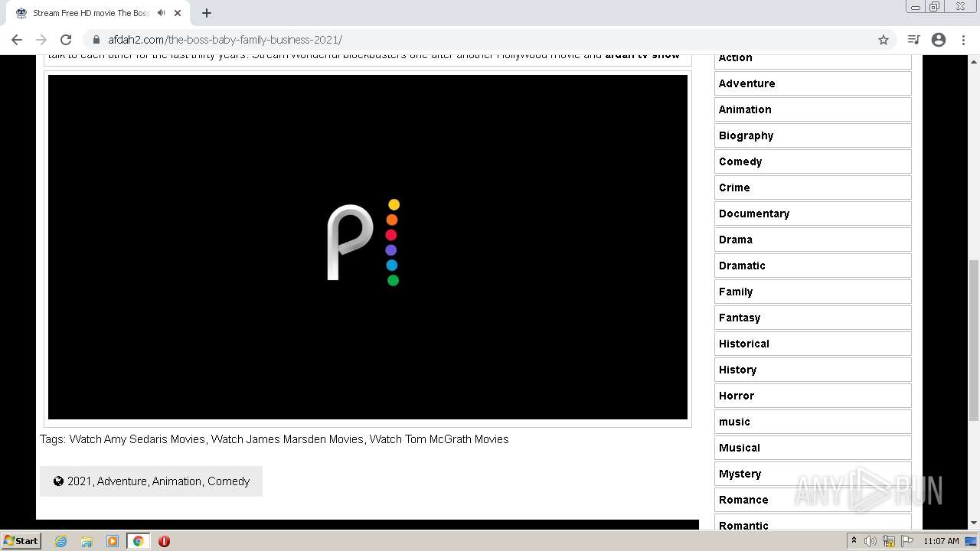Open media control icon in toolbar
Viewport: 980px width, 551px height.
tap(913, 40)
